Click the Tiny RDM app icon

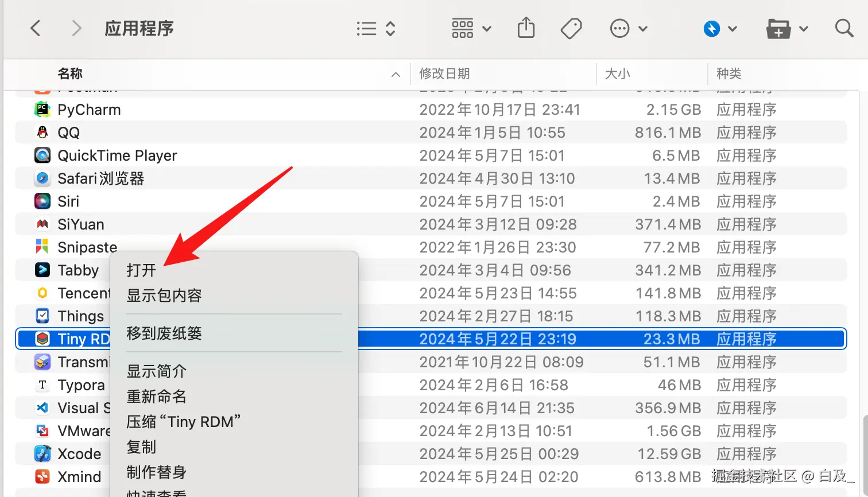coord(42,339)
